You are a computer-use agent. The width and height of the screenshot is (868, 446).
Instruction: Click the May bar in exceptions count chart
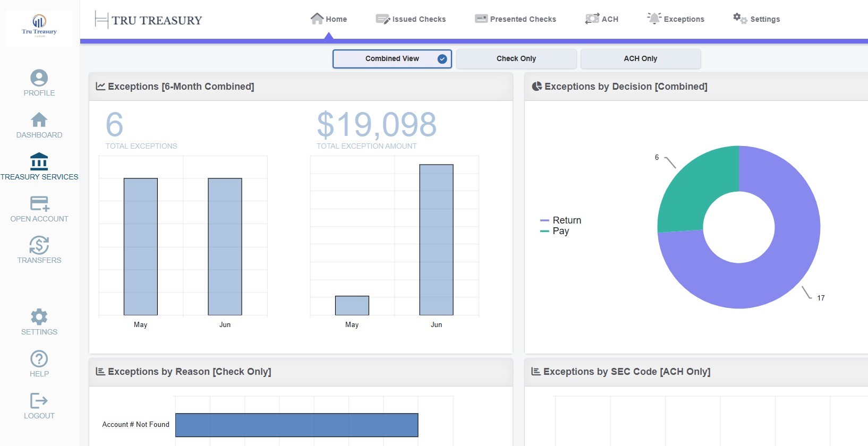pyautogui.click(x=141, y=247)
